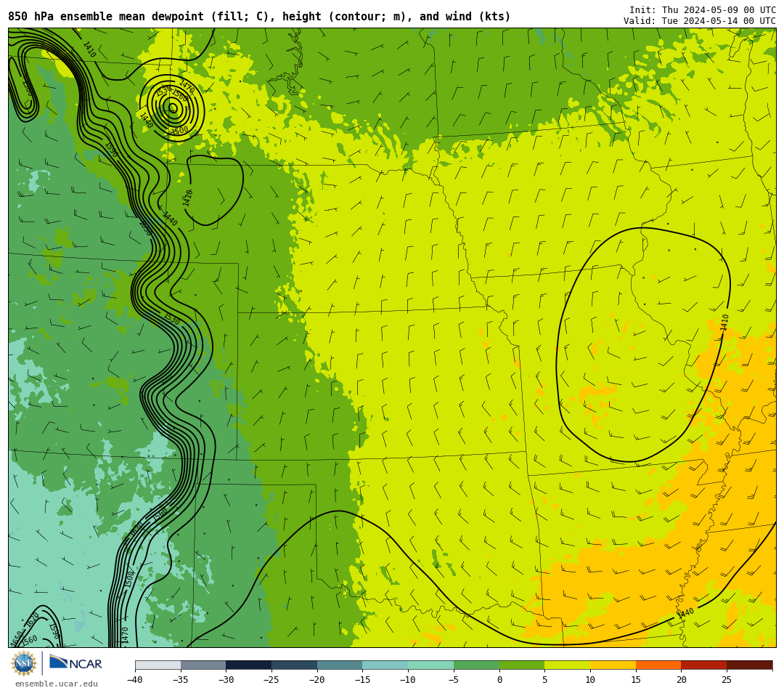The height and width of the screenshot is (693, 784).
Task: Pick the olive green 0 to 5 colorbar segment
Action: pyautogui.click(x=522, y=665)
